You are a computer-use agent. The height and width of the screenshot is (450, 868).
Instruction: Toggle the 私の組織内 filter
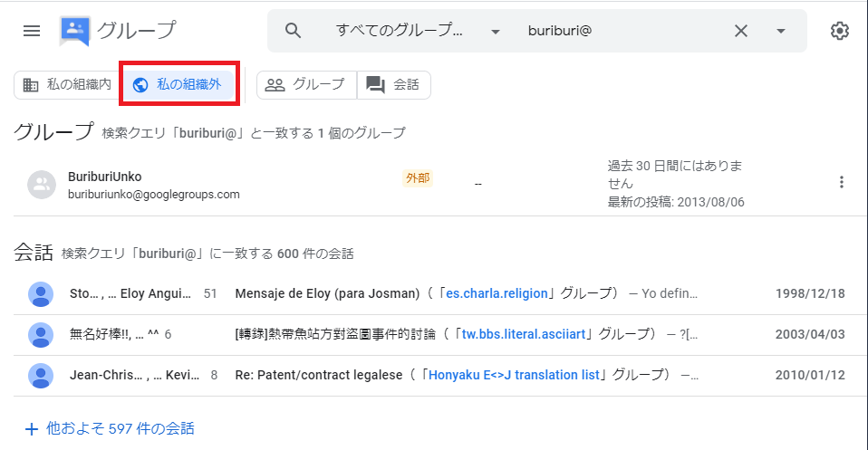coord(67,85)
